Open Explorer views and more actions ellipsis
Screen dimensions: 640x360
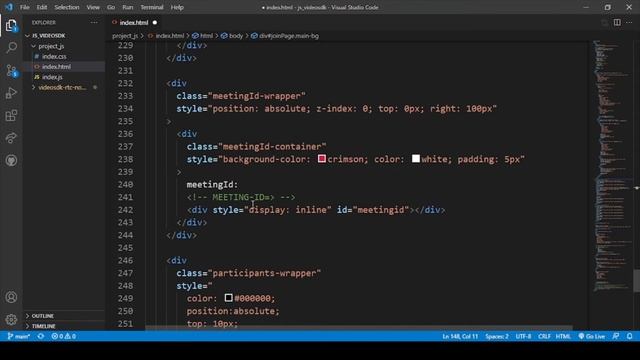94,22
